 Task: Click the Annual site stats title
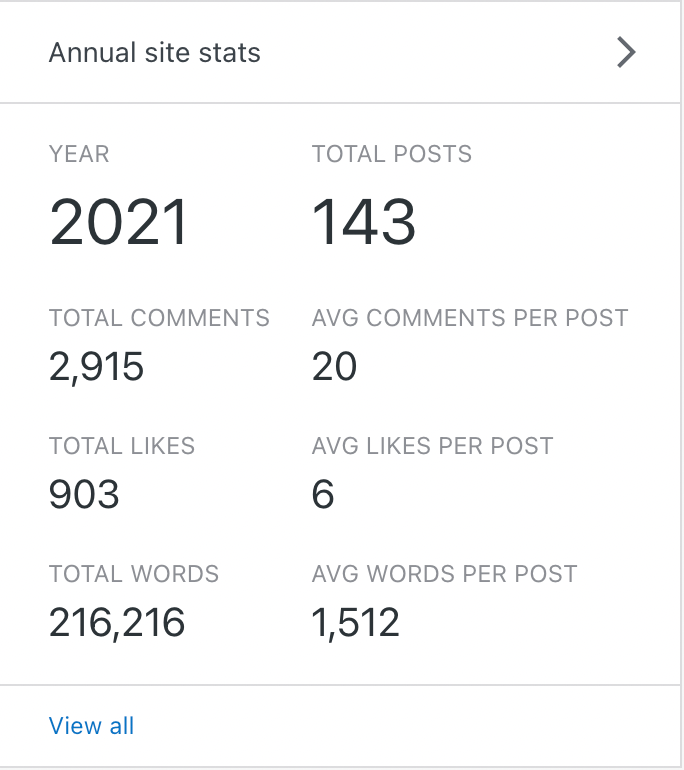pyautogui.click(x=155, y=53)
